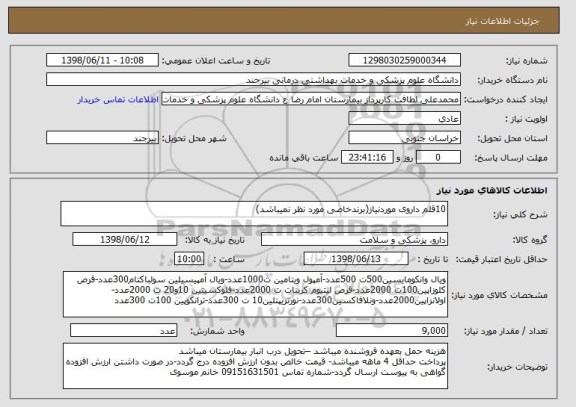The height and width of the screenshot is (407, 576).
Task: Select the price validity date 1398/06/13
Action: (356, 259)
